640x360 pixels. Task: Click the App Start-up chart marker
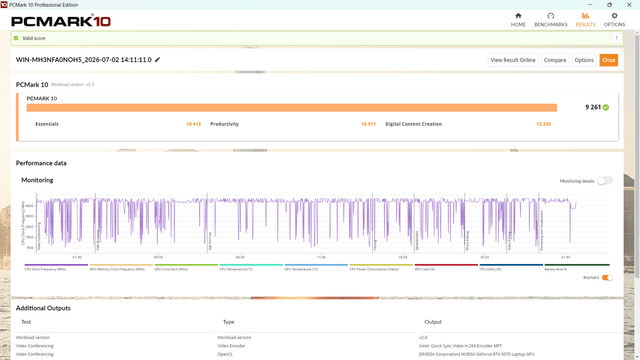click(210, 241)
